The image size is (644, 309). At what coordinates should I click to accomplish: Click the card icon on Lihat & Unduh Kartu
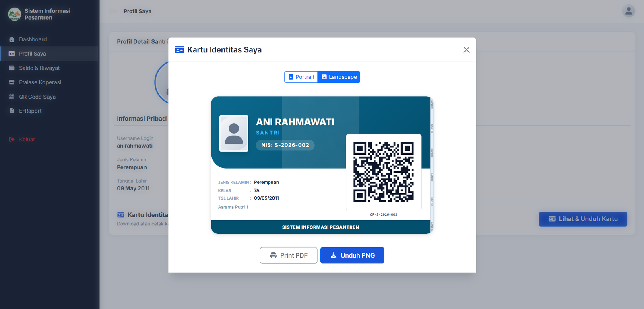click(x=552, y=219)
